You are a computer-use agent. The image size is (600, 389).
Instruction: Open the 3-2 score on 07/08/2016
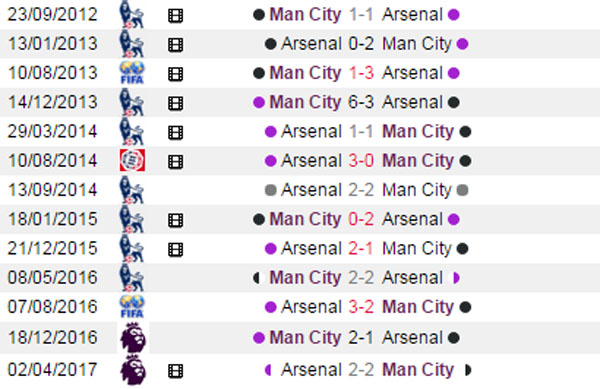tap(361, 307)
